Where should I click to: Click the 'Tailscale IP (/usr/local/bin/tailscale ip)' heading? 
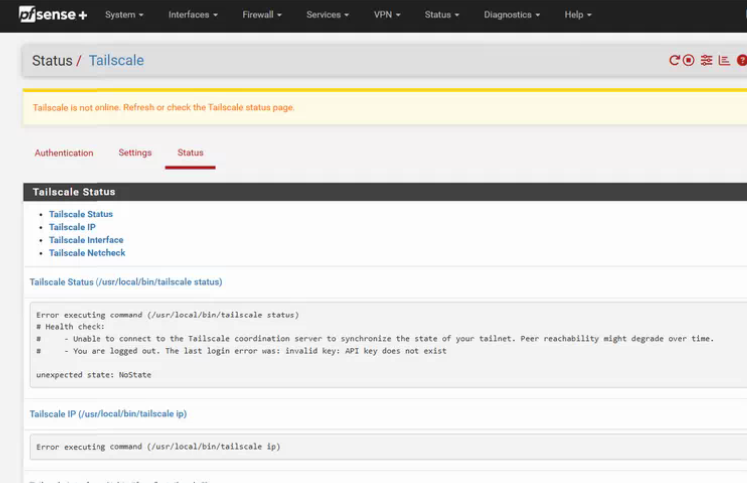tap(108, 414)
